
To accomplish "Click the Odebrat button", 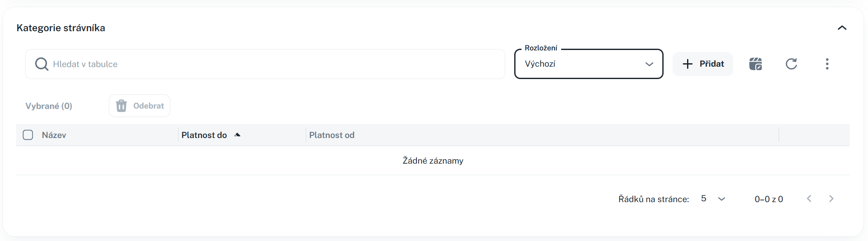I will pos(140,106).
